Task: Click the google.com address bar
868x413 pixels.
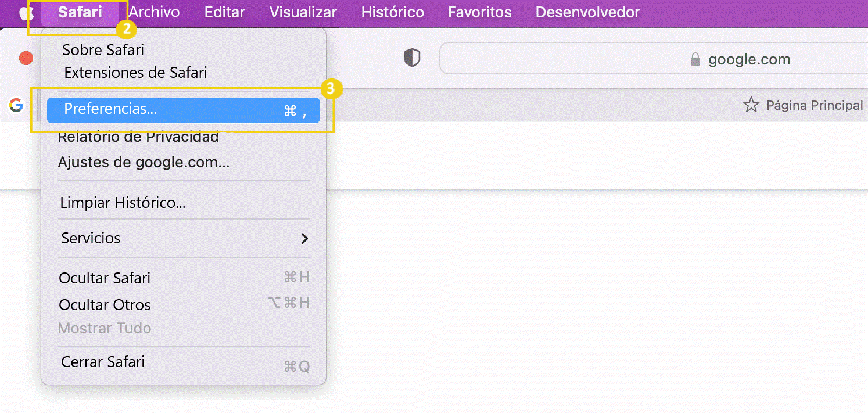Action: (654, 59)
